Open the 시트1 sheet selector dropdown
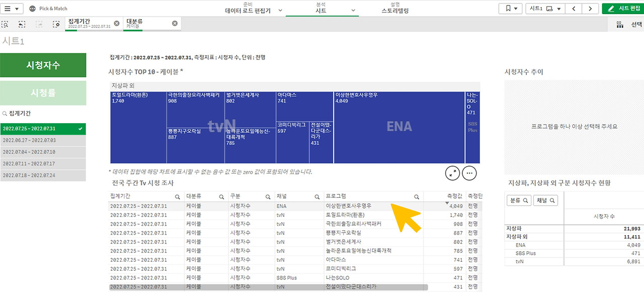The width and height of the screenshot is (644, 301). 545,9
